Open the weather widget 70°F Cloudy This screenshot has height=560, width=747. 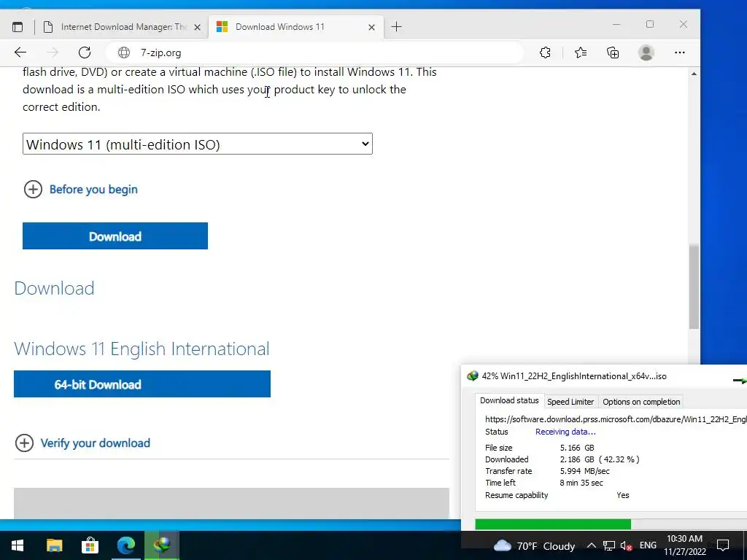pos(534,545)
